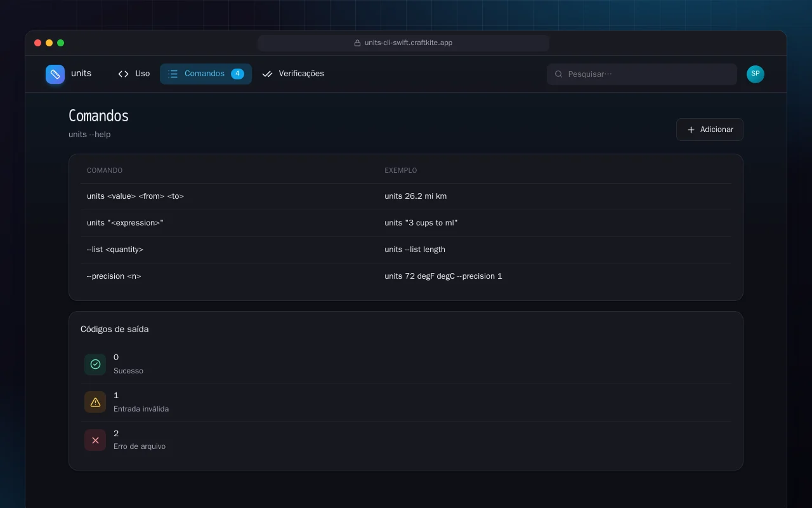Click example 'units --list length'
The height and width of the screenshot is (508, 812).
415,250
